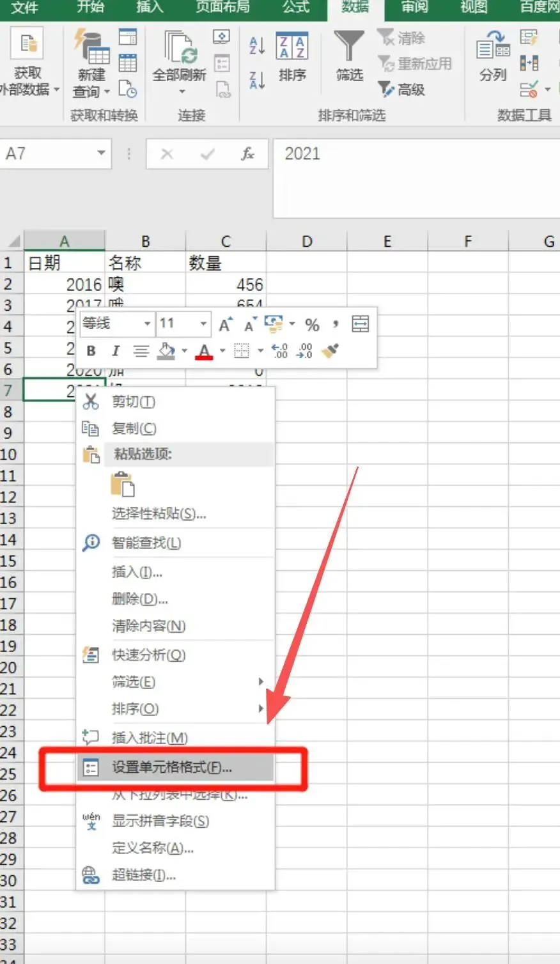Expand the Filter (筛选) submenu arrow
This screenshot has width=560, height=964.
[x=261, y=681]
